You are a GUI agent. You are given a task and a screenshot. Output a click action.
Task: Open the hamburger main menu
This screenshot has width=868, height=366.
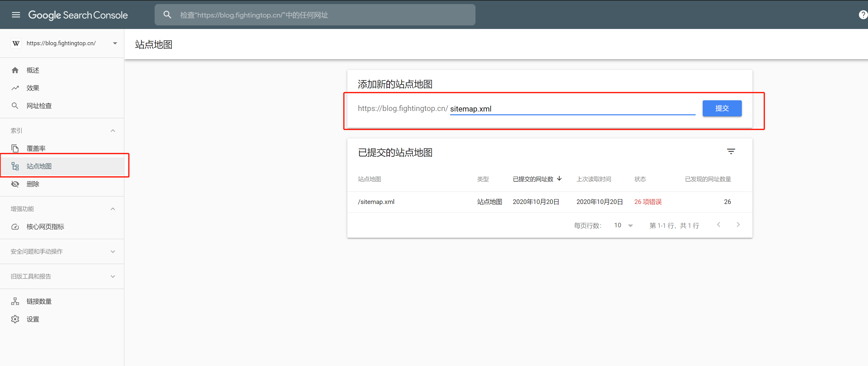16,15
